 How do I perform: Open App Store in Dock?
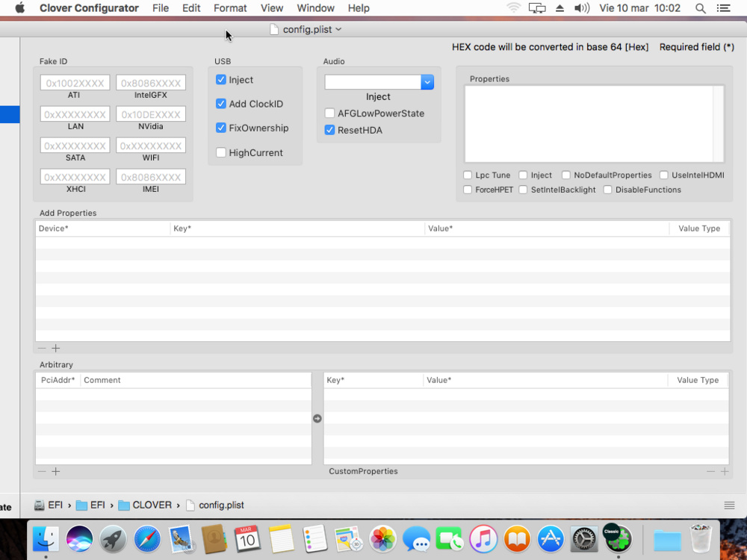551,539
